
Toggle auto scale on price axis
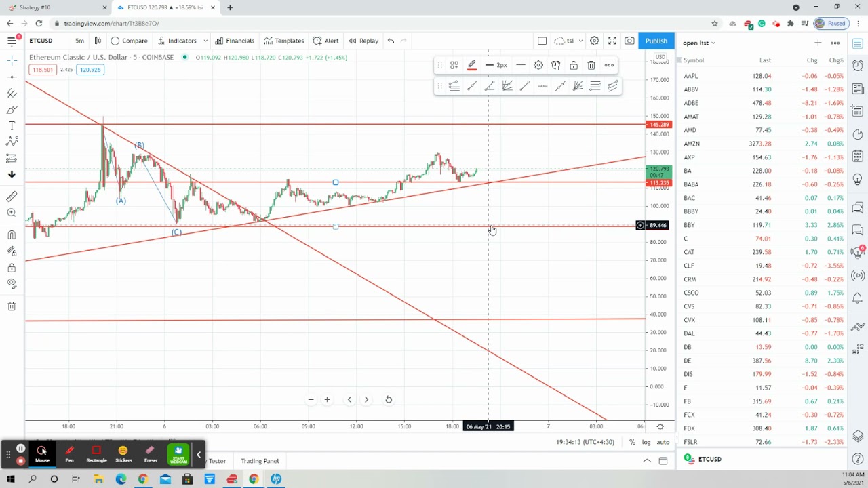tap(663, 442)
